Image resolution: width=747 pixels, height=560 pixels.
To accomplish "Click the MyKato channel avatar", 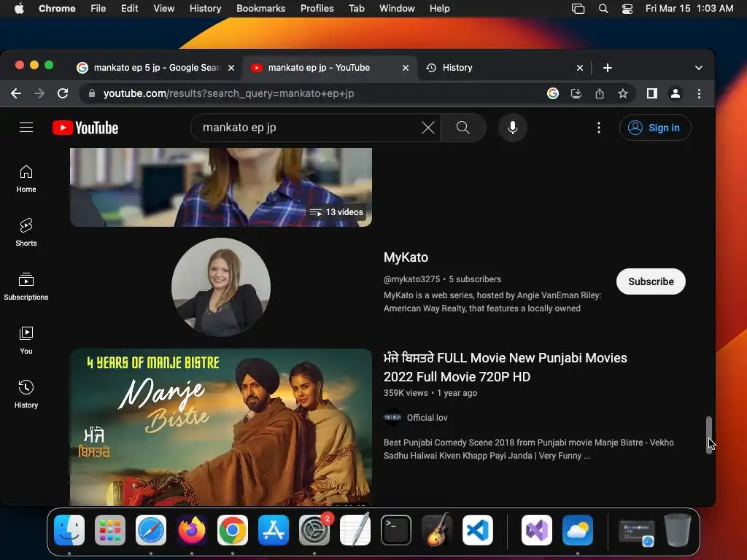I will pyautogui.click(x=221, y=287).
